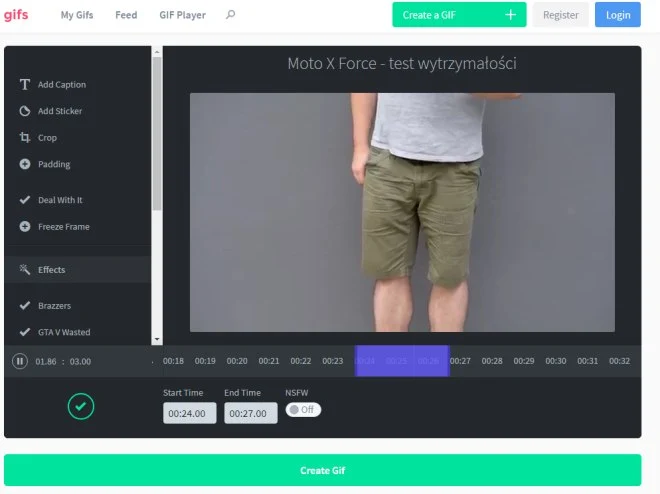Open search with the magnifier icon
Screen dimensions: 660x494
(x=230, y=15)
